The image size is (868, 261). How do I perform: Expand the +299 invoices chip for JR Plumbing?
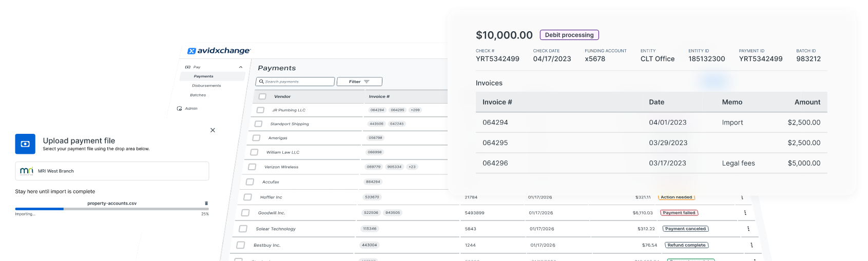(415, 110)
